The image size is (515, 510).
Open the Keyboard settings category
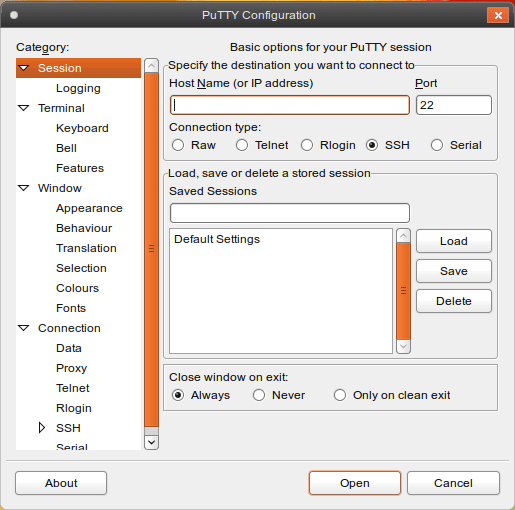pos(82,128)
